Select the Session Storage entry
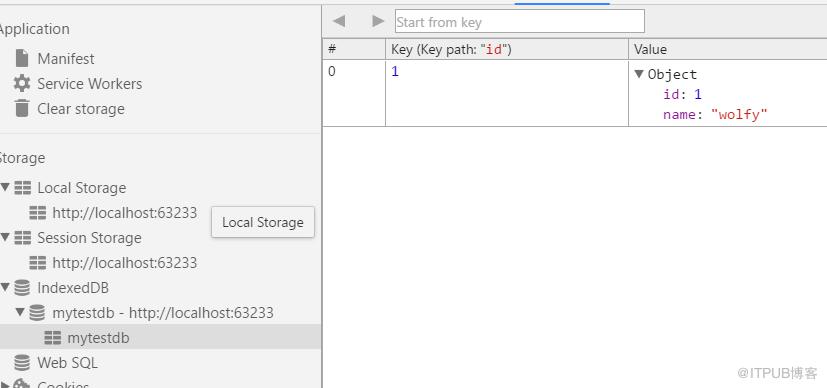 [89, 238]
